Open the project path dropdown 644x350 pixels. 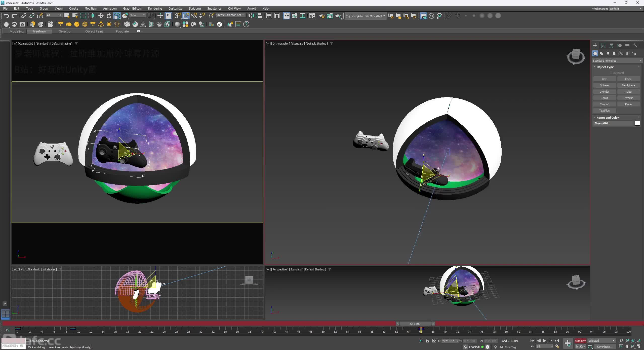coord(365,16)
